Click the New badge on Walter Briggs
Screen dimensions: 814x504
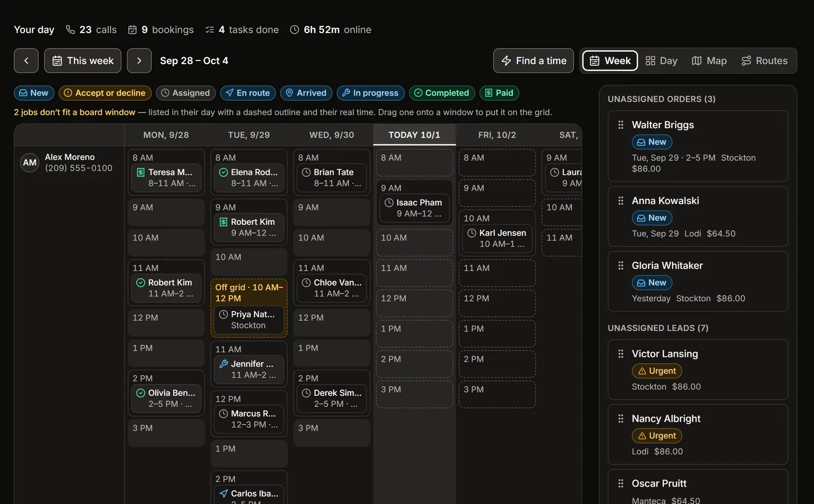(652, 142)
